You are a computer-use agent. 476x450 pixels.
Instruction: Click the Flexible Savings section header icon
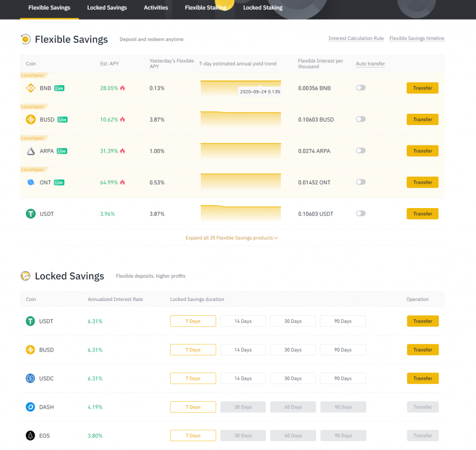pyautogui.click(x=26, y=39)
